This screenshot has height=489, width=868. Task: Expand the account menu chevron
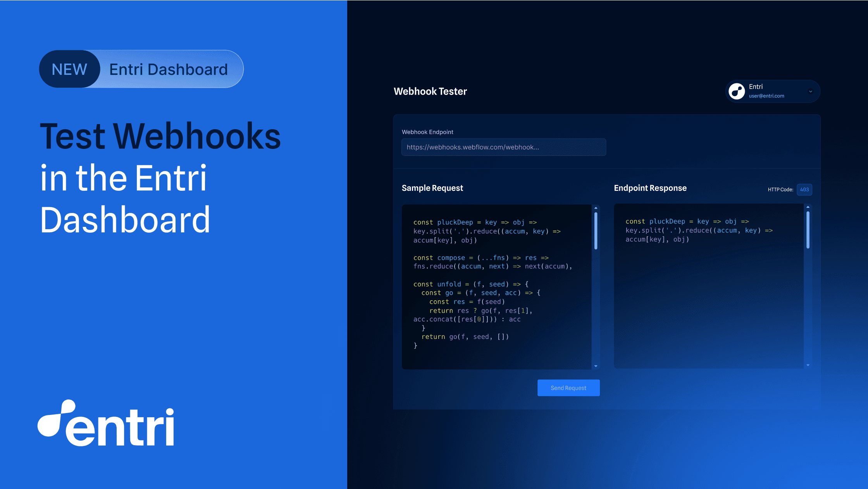pos(810,92)
